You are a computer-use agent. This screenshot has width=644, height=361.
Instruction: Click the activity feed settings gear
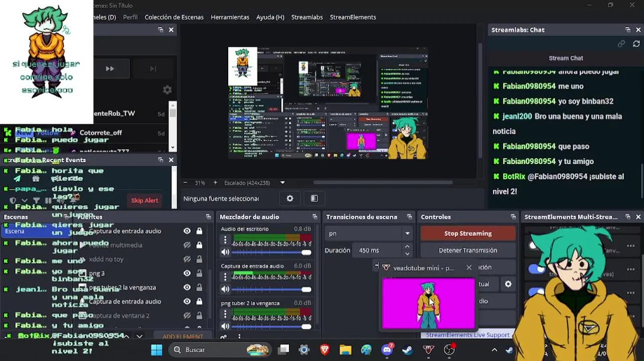pyautogui.click(x=167, y=90)
